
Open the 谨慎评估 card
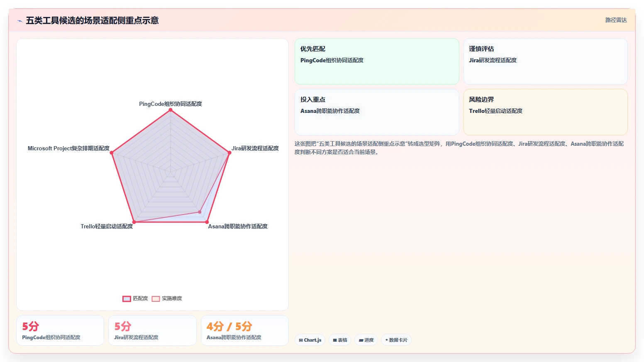pyautogui.click(x=545, y=61)
